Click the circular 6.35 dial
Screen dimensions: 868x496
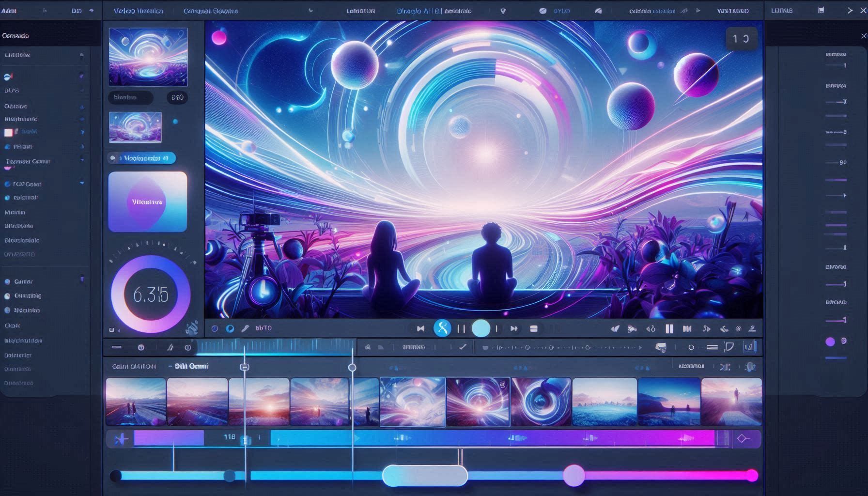[151, 294]
